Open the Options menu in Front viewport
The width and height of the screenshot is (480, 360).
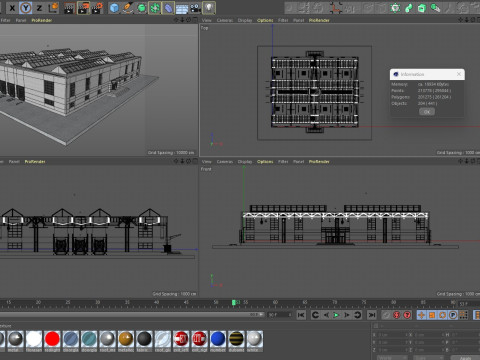pos(265,162)
